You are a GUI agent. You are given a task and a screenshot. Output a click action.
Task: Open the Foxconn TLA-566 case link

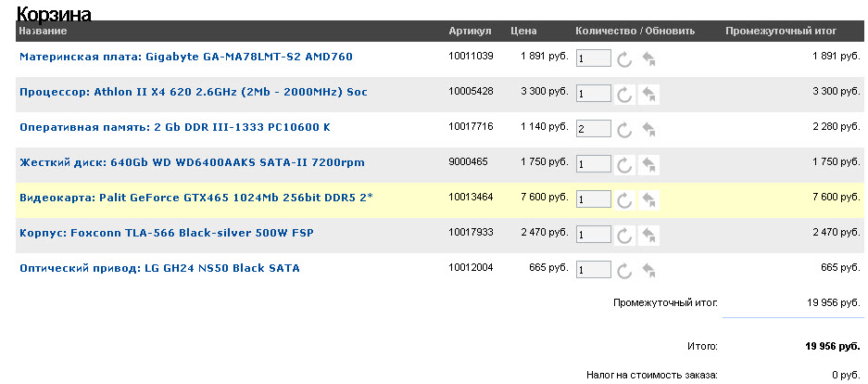pyautogui.click(x=167, y=233)
